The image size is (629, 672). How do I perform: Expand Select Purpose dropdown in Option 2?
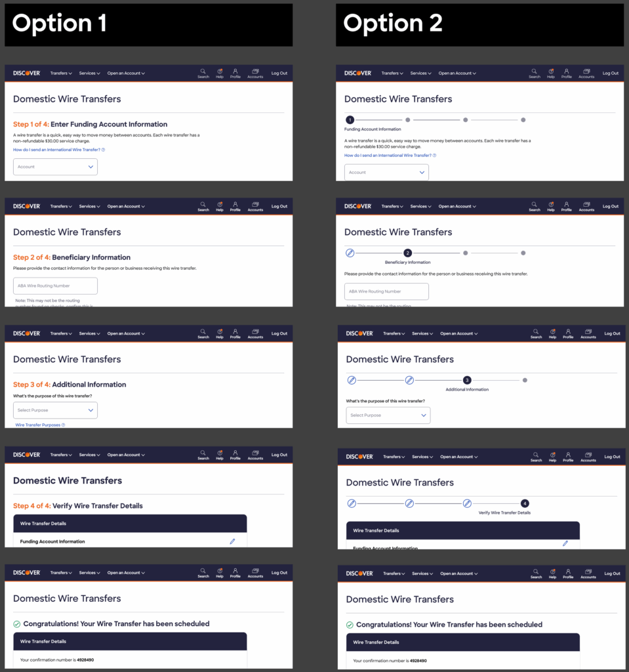(x=388, y=415)
